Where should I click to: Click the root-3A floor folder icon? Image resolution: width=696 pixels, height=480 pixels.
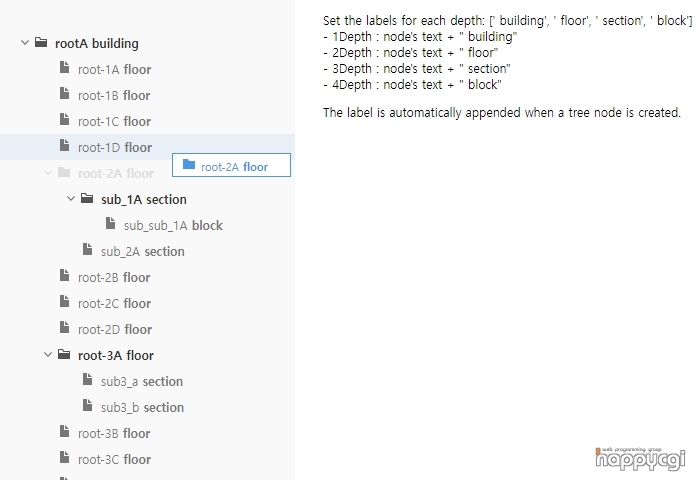coord(64,354)
